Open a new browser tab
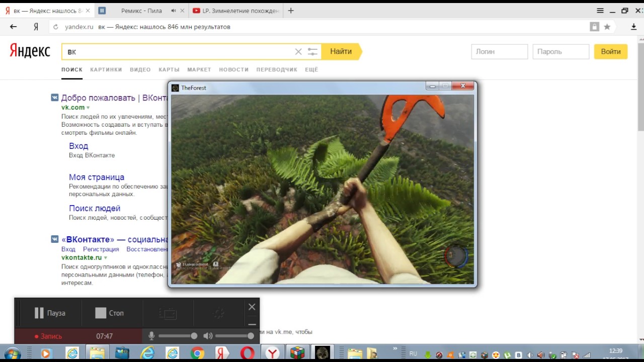The image size is (644, 362). pos(291,11)
